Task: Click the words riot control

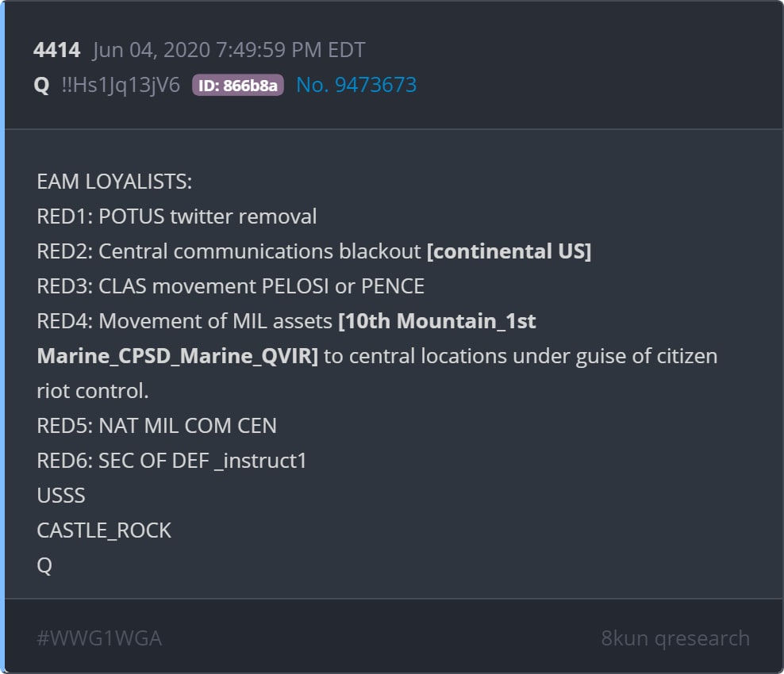Action: [93, 391]
